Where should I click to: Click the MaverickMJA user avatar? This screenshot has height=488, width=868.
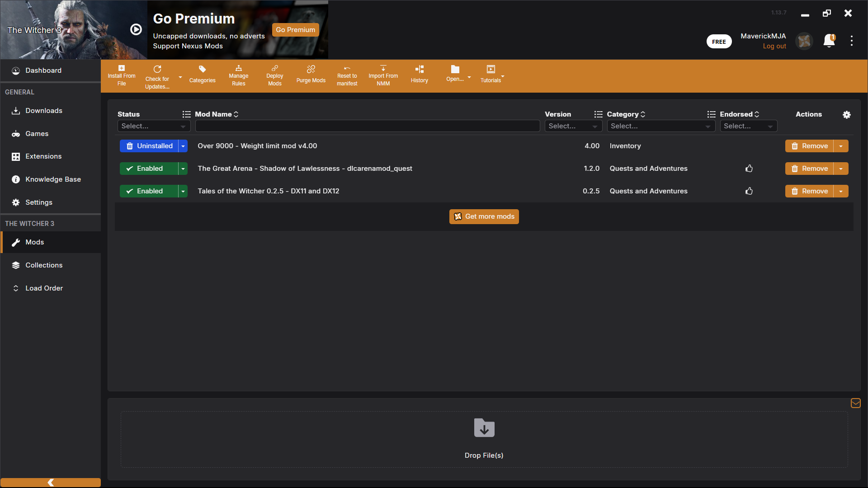804,41
